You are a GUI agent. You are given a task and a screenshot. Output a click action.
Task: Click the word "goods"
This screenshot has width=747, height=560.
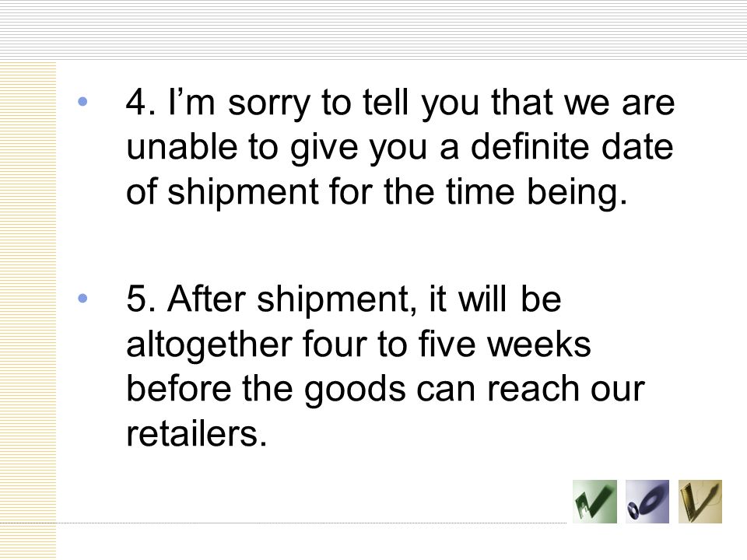[x=355, y=390]
